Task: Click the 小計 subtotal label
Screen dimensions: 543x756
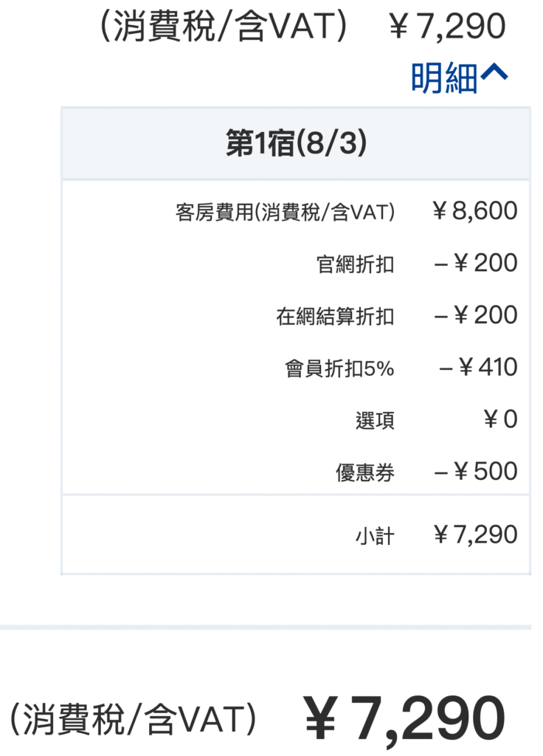Action: pos(373,536)
